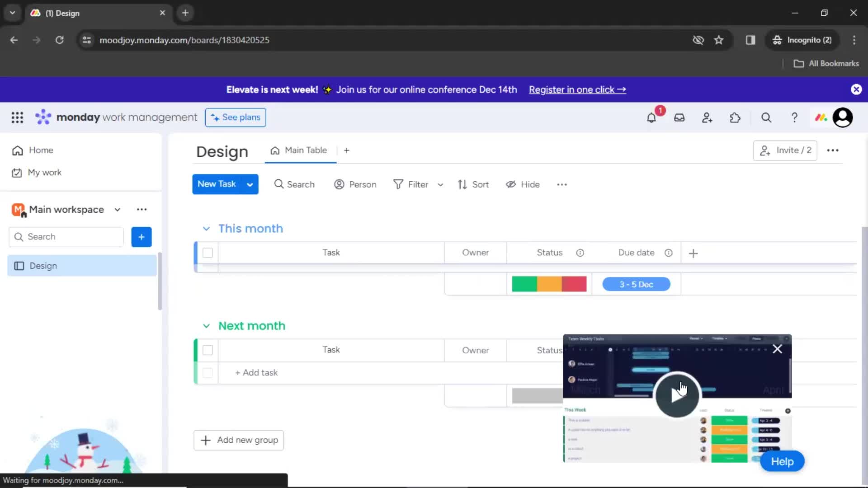The width and height of the screenshot is (868, 488).
Task: Collapse the This month group
Action: coord(206,228)
